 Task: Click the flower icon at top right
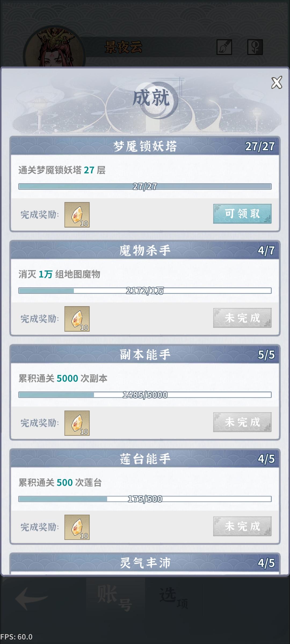(x=255, y=47)
